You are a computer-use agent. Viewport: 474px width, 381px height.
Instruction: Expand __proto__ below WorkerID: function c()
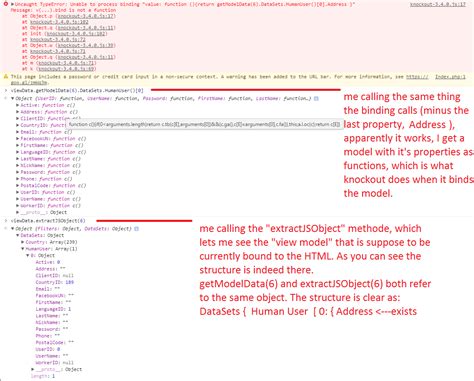point(18,212)
